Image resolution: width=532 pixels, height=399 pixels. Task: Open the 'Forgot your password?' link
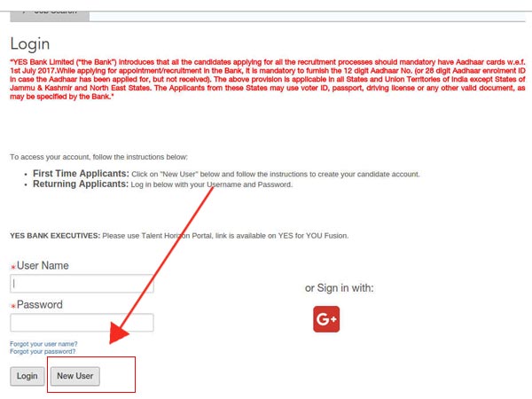(43, 351)
